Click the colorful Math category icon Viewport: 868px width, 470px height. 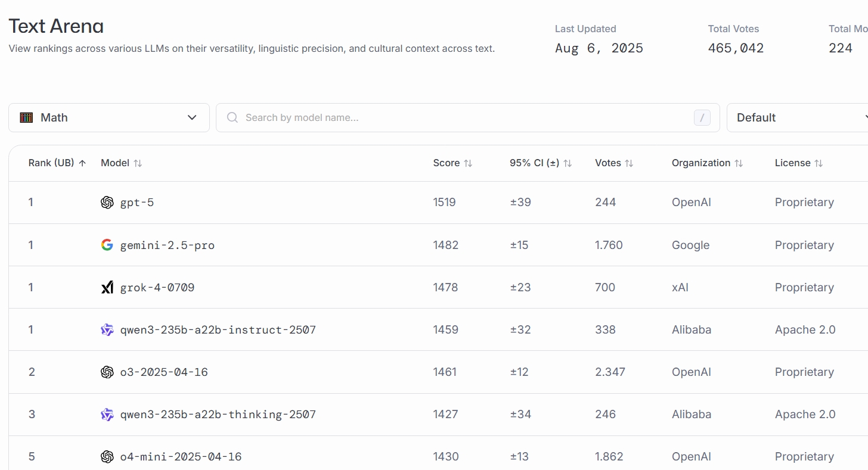tap(26, 118)
